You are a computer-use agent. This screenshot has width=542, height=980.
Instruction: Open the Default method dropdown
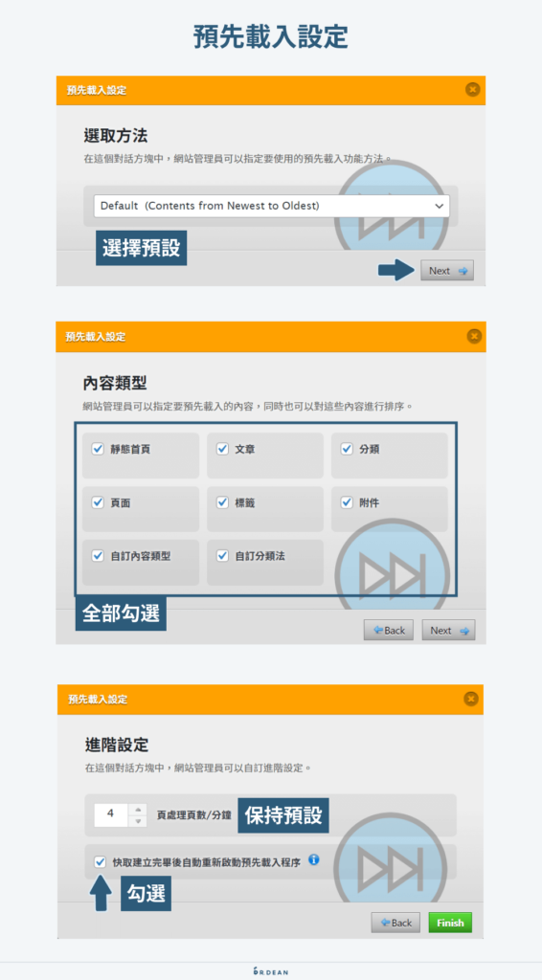271,206
